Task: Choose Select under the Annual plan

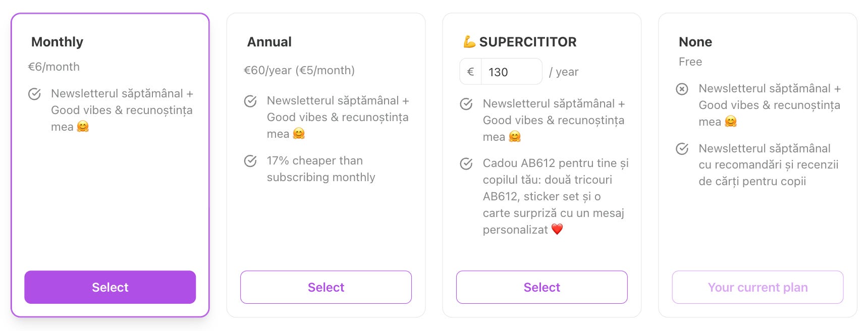Action: coord(326,287)
